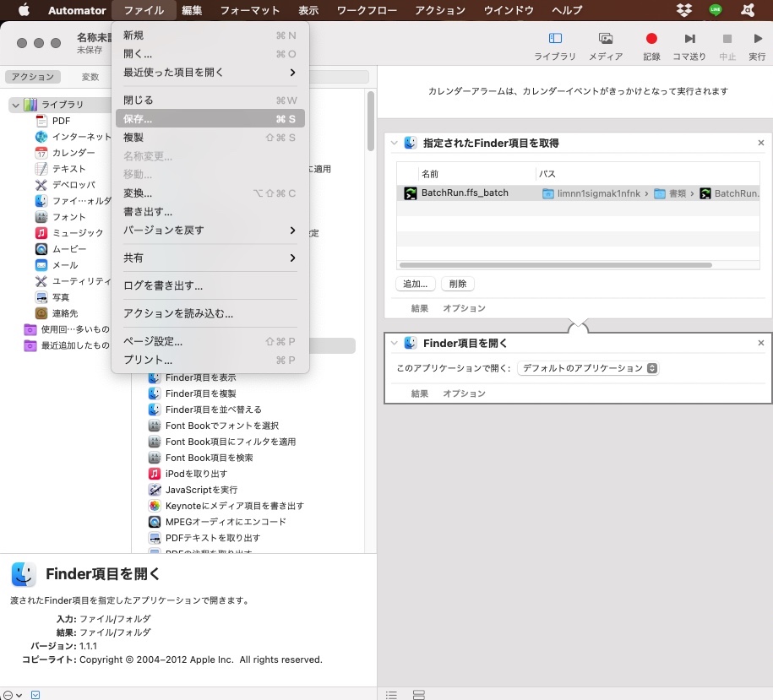Select the 最近追加したもの smart folder
Screen dimensions: 773x700
click(x=67, y=345)
